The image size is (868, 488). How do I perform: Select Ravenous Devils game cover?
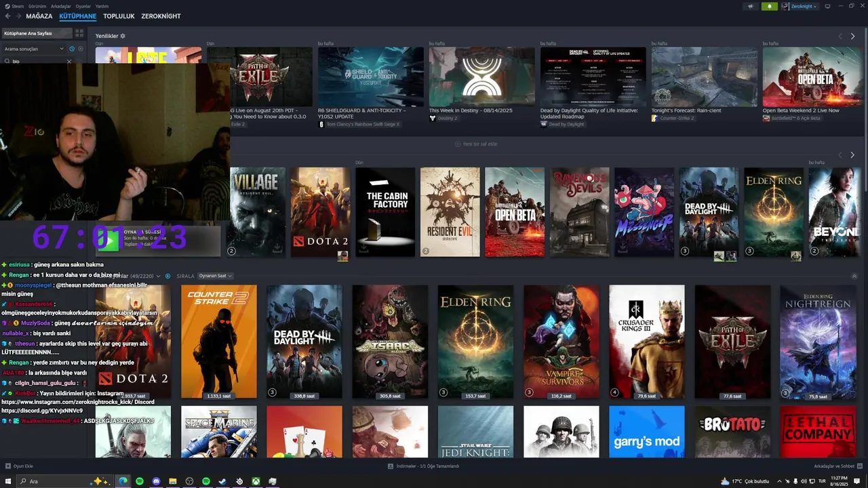[580, 212]
